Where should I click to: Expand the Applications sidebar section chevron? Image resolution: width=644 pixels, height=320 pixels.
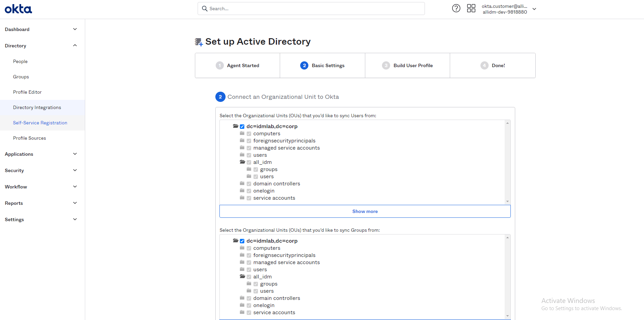click(x=75, y=154)
